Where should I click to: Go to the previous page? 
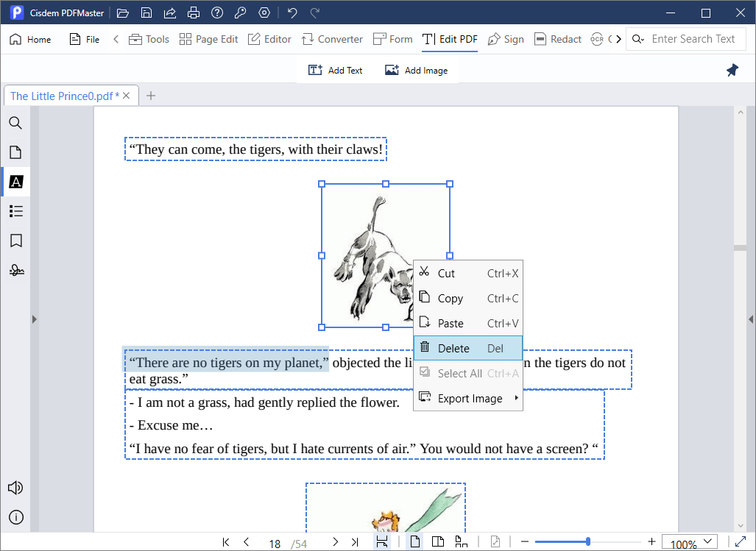pos(247,542)
